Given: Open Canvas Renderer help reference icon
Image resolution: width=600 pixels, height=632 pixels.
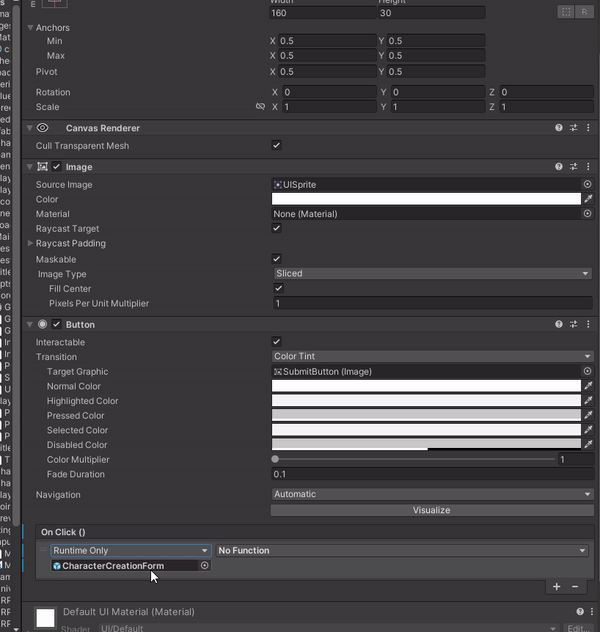Looking at the screenshot, I should (558, 128).
